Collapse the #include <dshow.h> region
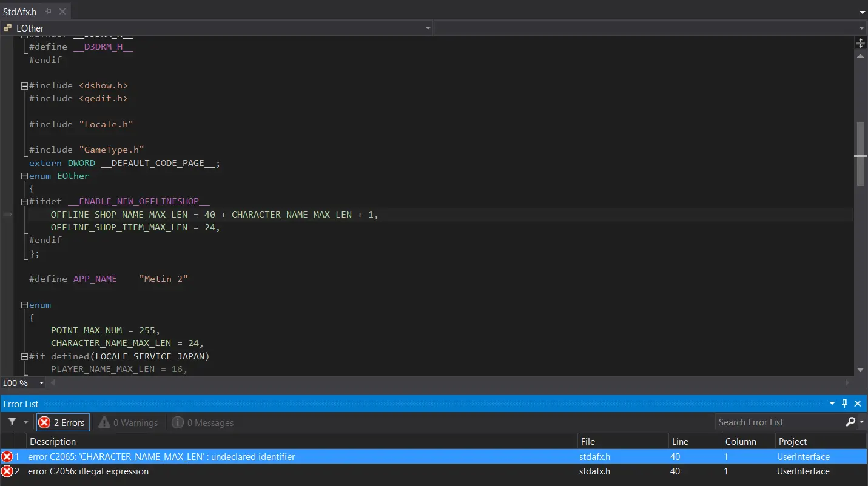 point(24,86)
